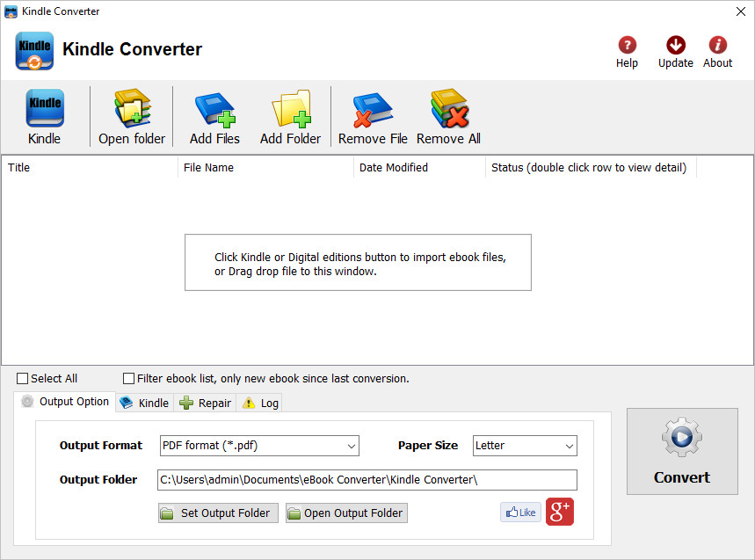Open the About info icon
Viewport: 755px width, 560px height.
pos(717,45)
